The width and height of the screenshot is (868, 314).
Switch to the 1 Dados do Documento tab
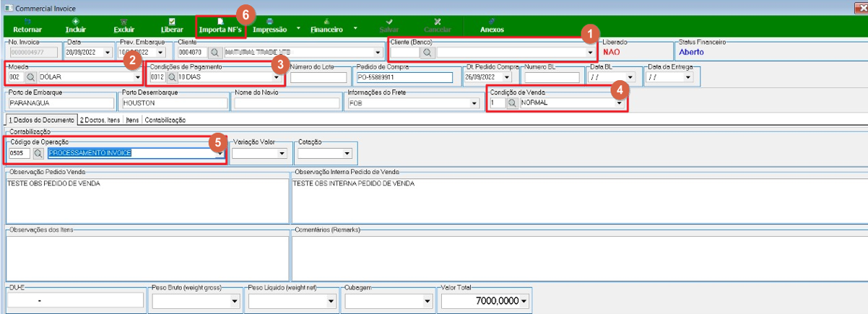[x=40, y=120]
